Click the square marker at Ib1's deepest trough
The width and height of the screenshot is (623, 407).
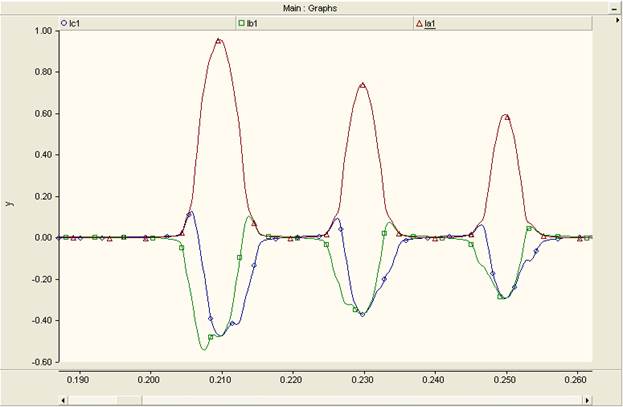pos(211,337)
